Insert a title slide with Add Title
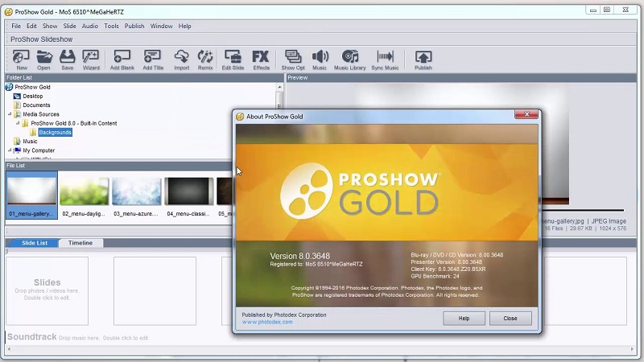 coord(153,60)
